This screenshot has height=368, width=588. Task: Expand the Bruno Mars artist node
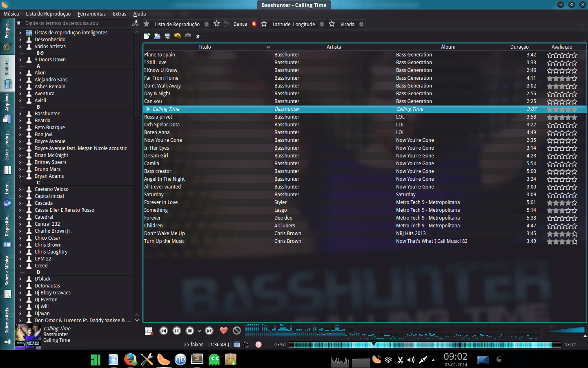coord(20,169)
